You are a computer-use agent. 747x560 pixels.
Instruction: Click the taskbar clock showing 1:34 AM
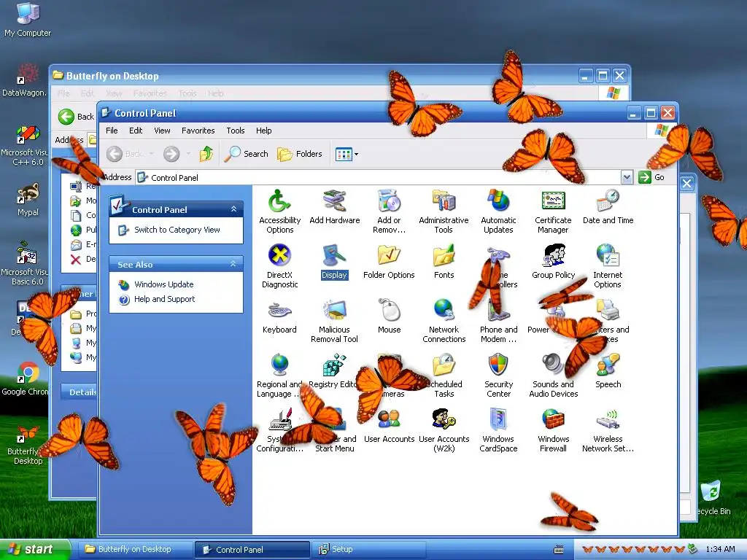coord(720,550)
